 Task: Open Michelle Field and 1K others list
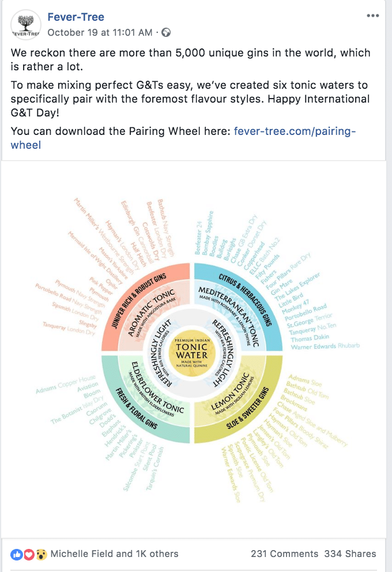click(x=114, y=554)
